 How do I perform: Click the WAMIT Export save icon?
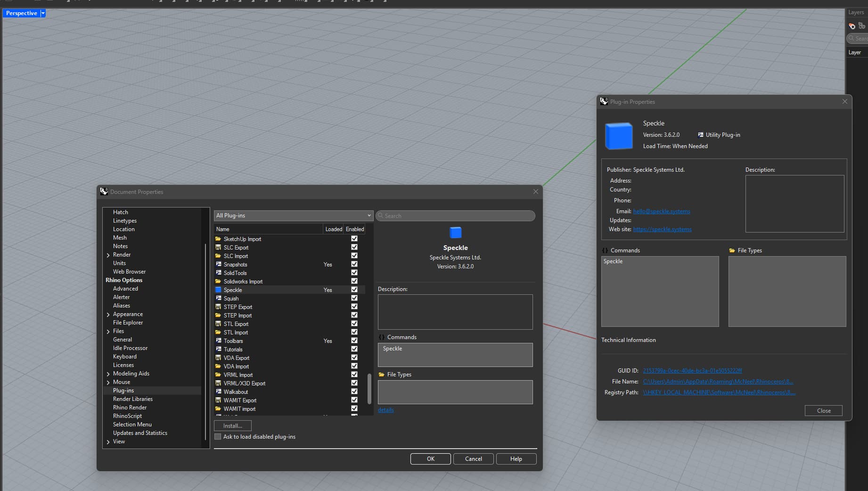(x=218, y=400)
